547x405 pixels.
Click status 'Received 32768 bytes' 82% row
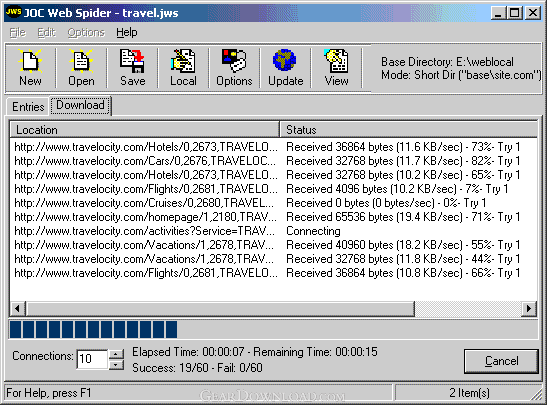(x=403, y=161)
